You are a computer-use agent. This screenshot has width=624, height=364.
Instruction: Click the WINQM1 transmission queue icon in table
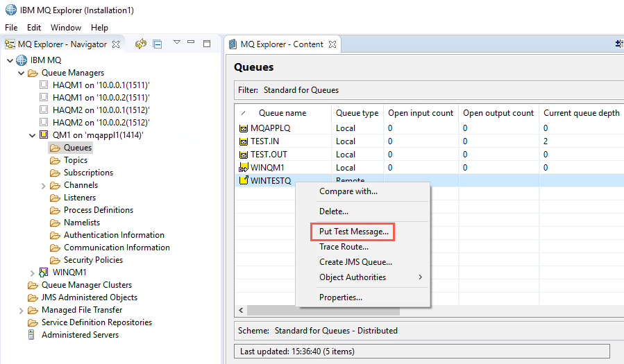pos(243,167)
